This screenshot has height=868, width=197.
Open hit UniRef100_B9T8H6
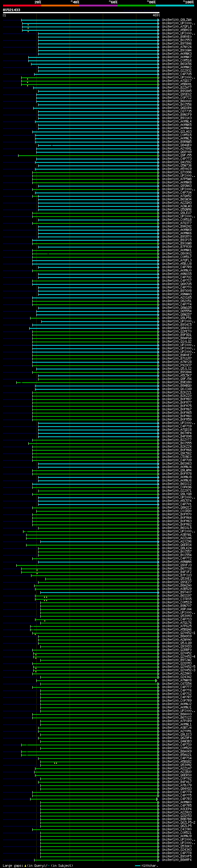click(177, 43)
